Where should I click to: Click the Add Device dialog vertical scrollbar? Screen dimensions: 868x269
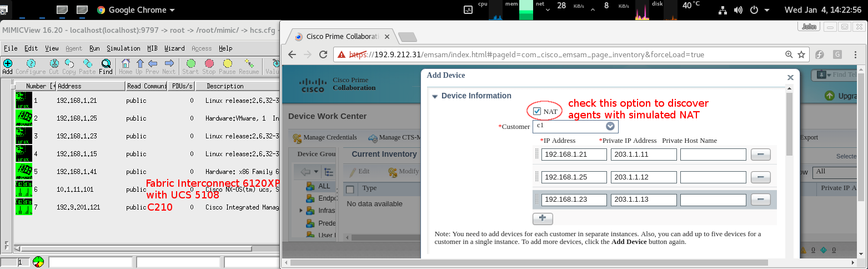789,123
